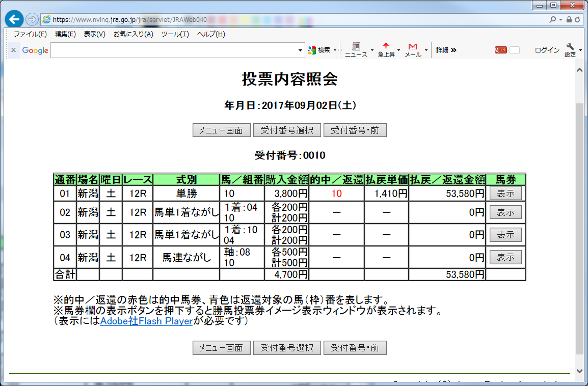Open the 検索 button dropdown arrow
588x386 pixels.
[335, 50]
